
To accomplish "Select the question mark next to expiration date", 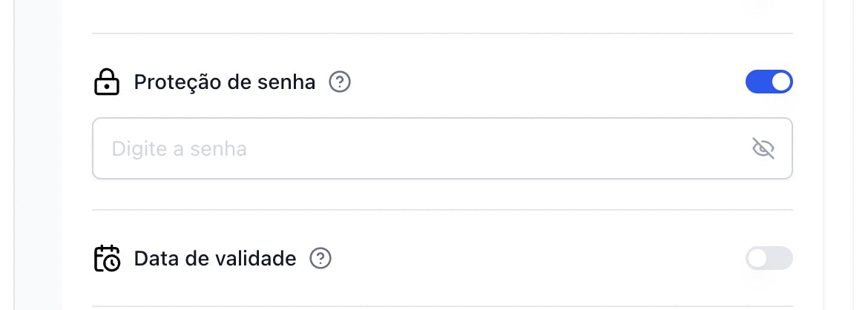I will click(x=320, y=259).
